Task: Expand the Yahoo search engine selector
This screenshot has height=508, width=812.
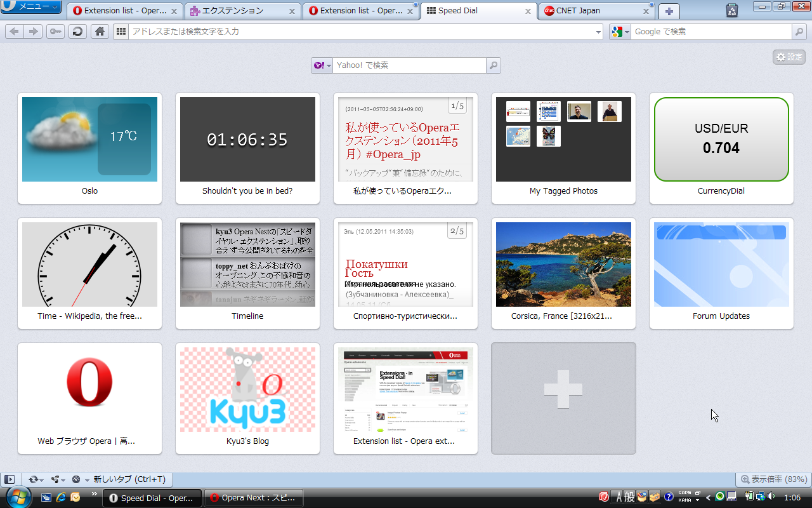Action: click(322, 65)
